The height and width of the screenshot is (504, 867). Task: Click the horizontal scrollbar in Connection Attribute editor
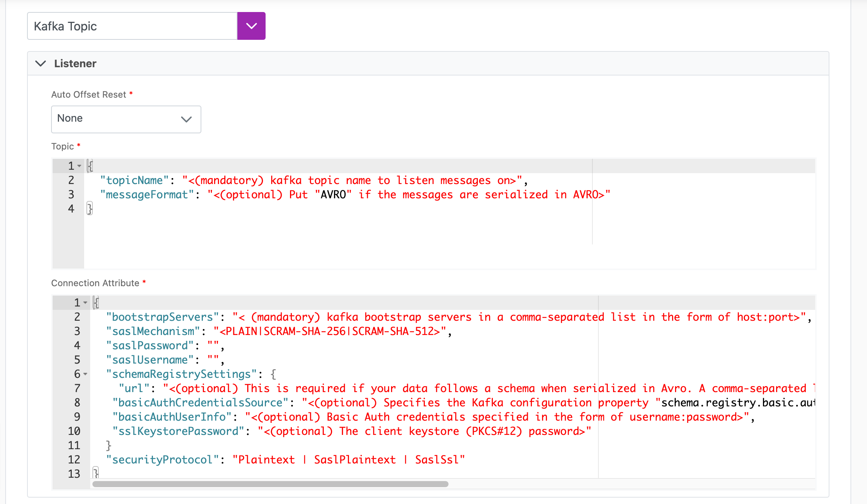click(270, 484)
